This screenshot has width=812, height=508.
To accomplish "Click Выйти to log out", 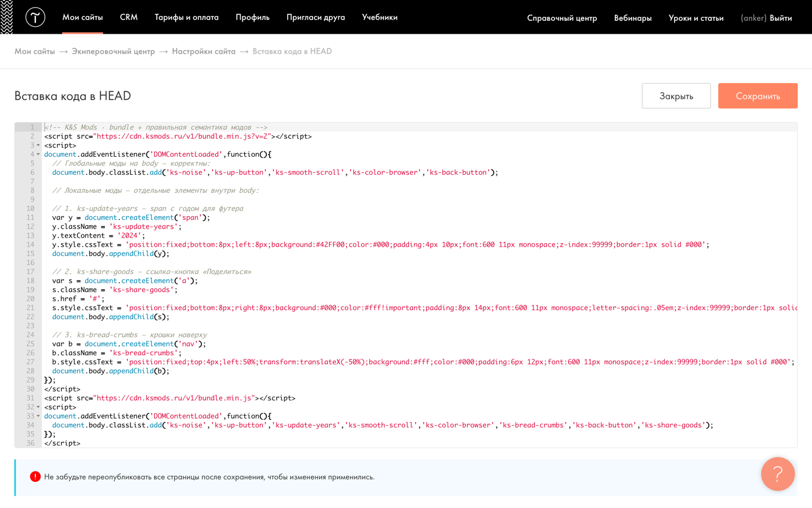I will click(781, 18).
